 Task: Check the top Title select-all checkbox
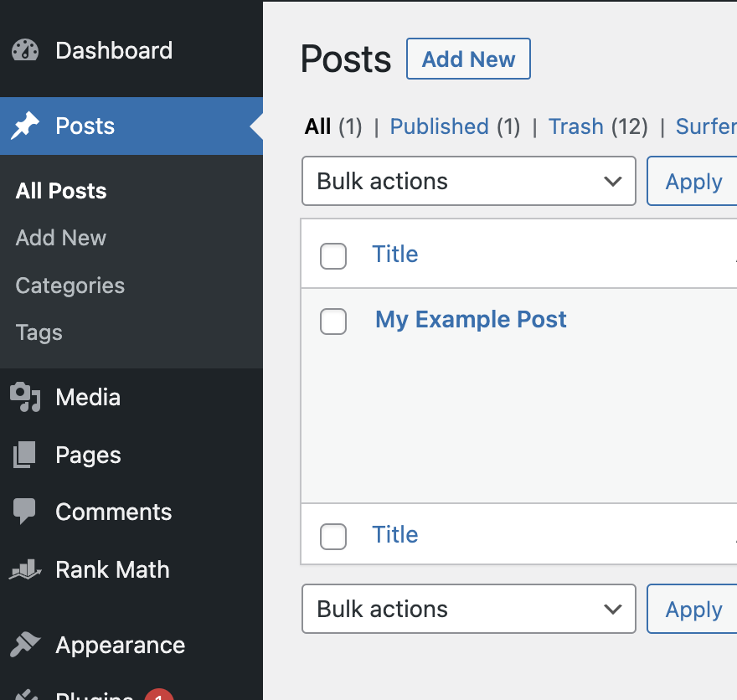click(x=333, y=256)
